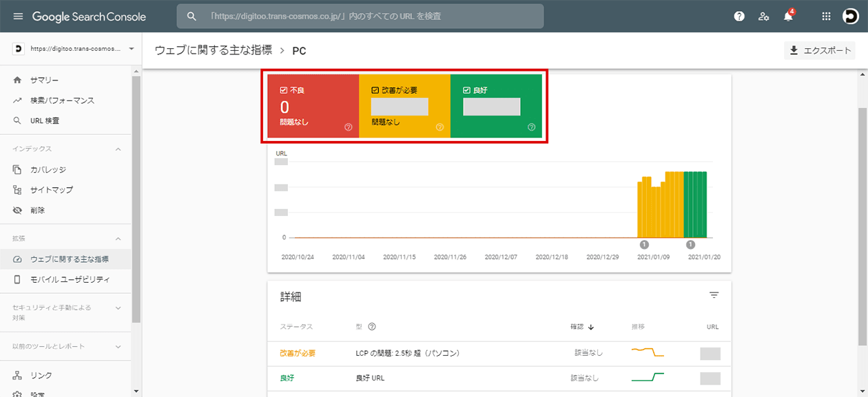Click help icon in 不良 card
The image size is (868, 397).
[x=349, y=127]
